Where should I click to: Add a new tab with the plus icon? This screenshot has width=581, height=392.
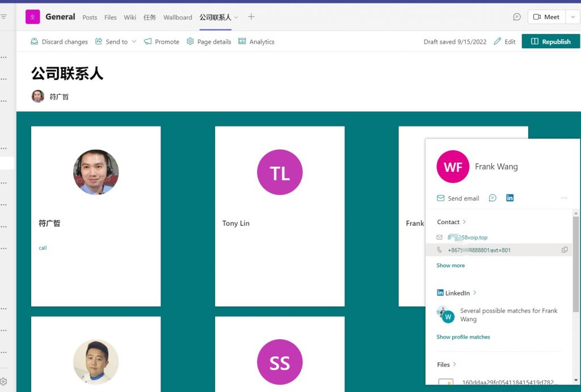pyautogui.click(x=251, y=16)
